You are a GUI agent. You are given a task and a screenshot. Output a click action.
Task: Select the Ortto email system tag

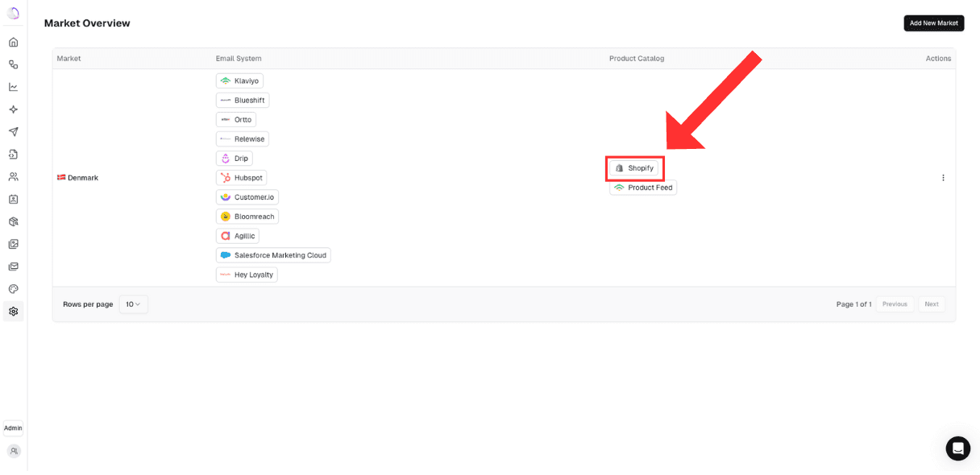(x=236, y=120)
